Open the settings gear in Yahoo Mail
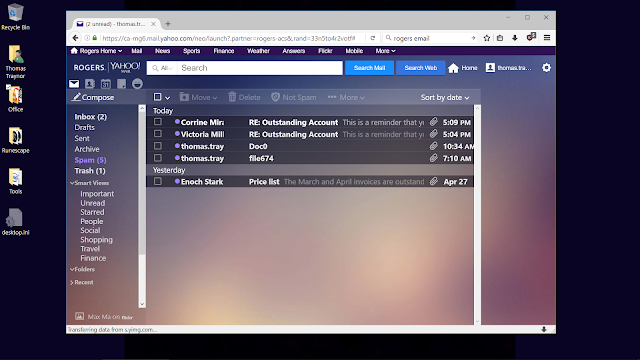The image size is (640, 360). [x=547, y=68]
